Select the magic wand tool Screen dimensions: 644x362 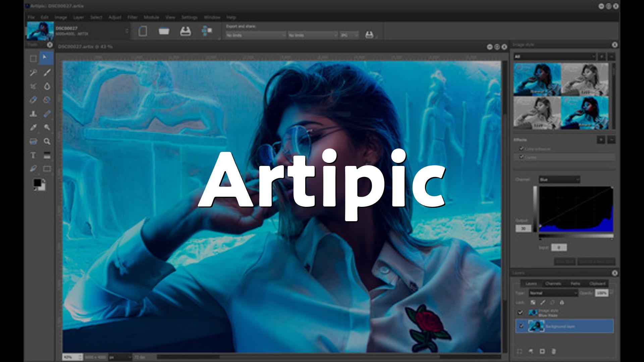[33, 72]
